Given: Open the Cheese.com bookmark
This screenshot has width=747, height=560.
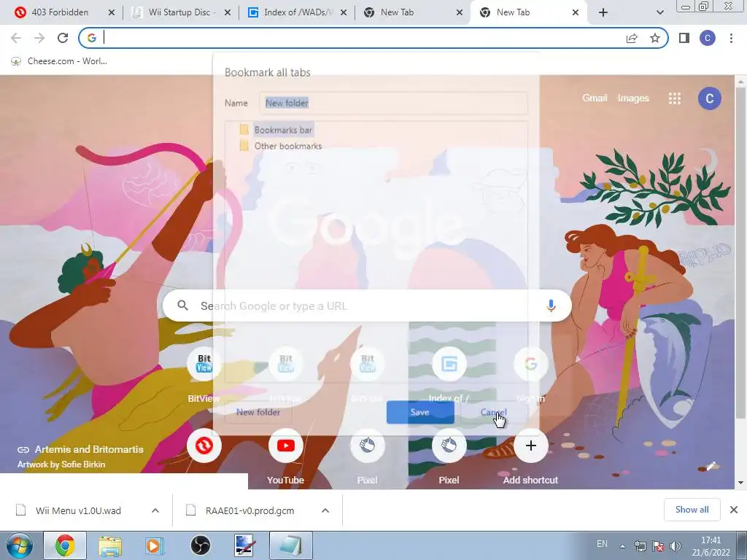Looking at the screenshot, I should [59, 61].
